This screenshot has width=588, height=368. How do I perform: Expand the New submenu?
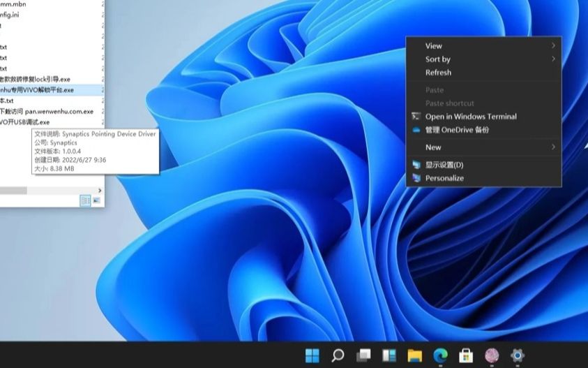pos(484,147)
